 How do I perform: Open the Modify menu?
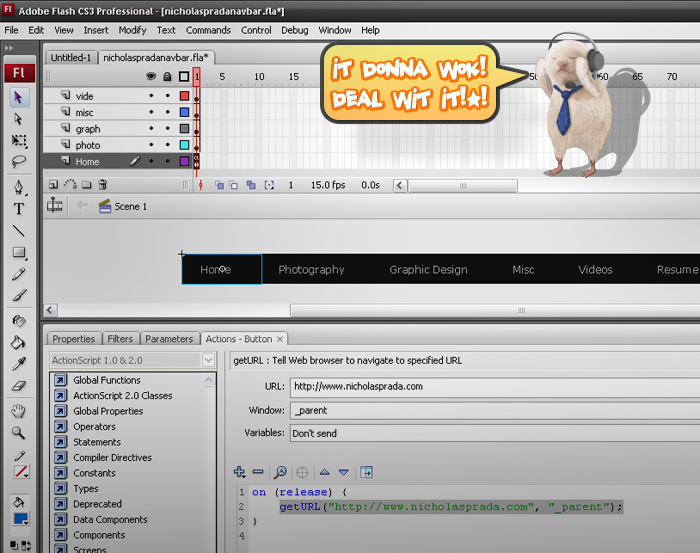click(x=132, y=30)
